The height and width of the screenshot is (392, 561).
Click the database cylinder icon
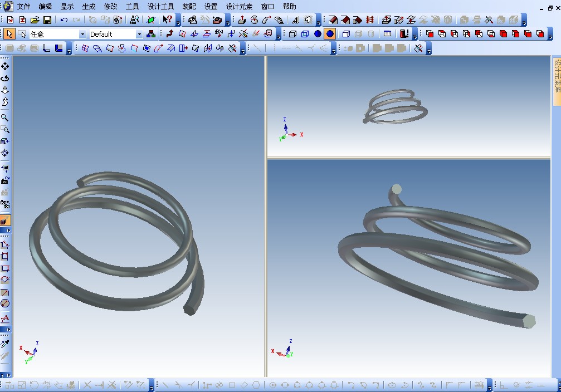[269, 34]
